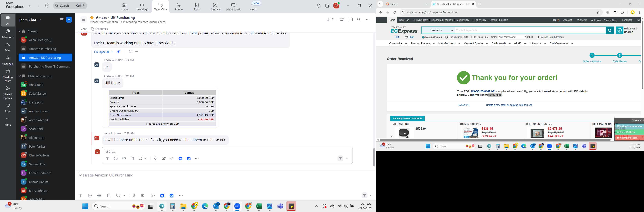This screenshot has height=212, width=644.
Task: Click the credit limit table image
Action: [x=163, y=108]
